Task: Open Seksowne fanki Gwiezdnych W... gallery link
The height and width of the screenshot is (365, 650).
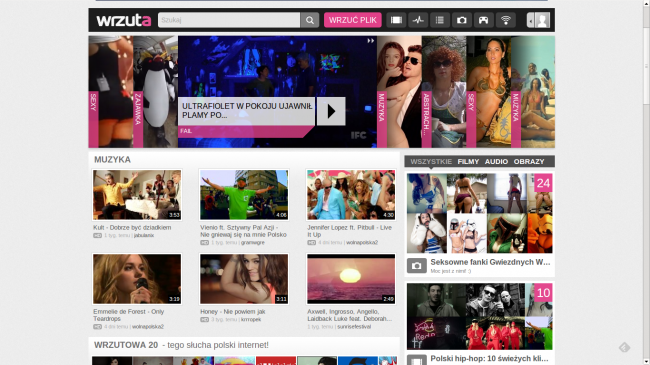Action: coord(490,262)
